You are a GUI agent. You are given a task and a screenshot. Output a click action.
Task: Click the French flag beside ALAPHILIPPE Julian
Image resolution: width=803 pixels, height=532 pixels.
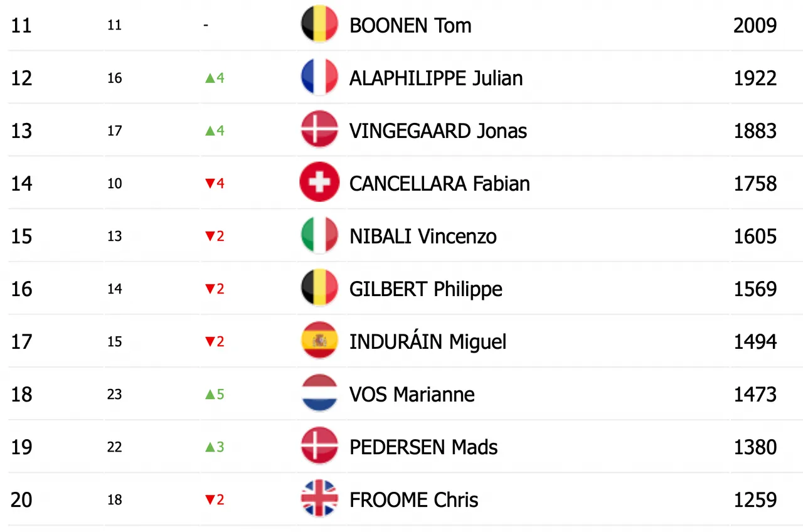[x=320, y=77]
